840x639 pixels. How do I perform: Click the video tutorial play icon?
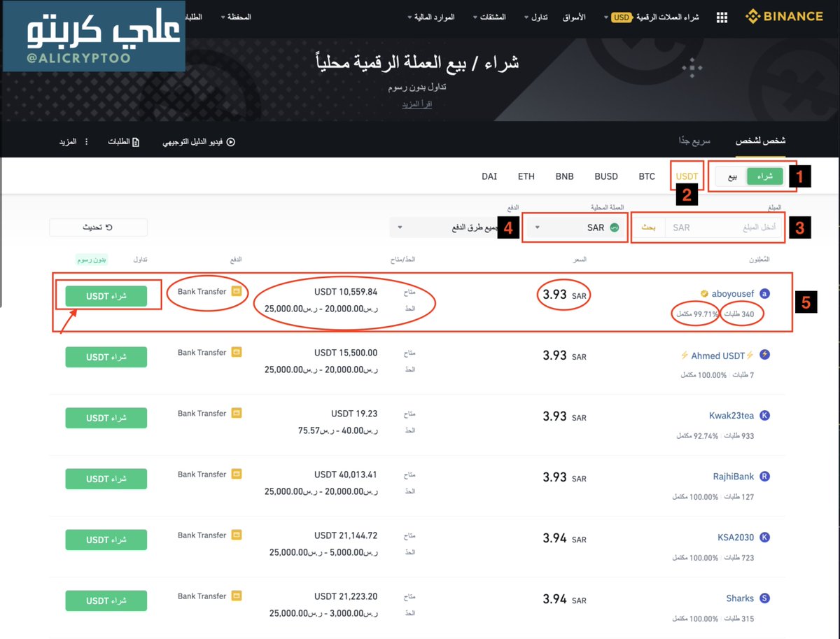(230, 142)
